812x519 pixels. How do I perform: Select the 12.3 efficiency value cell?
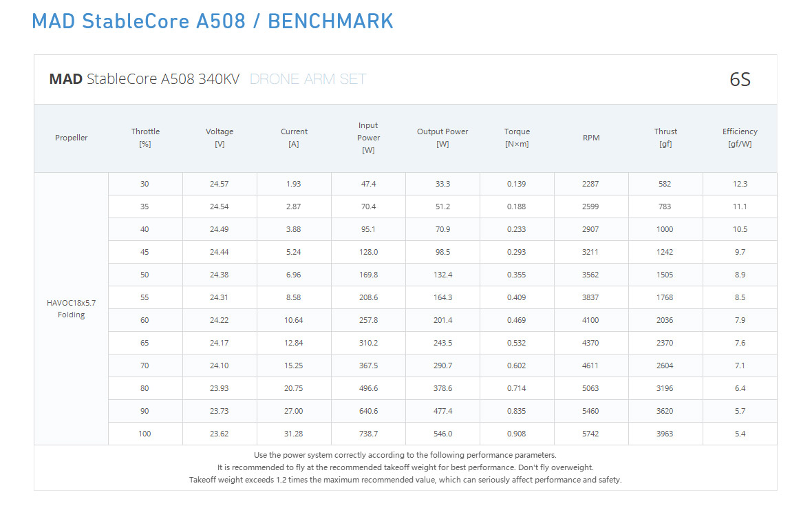[x=740, y=184]
